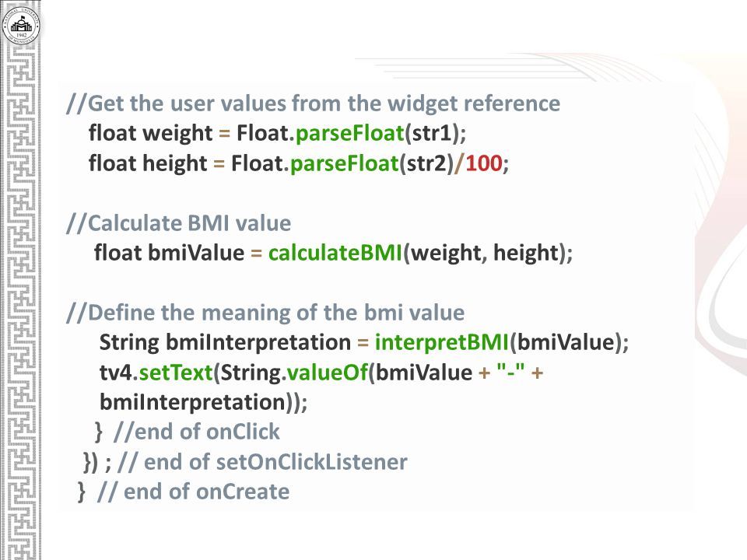Click the green valueOf method name
Viewport: 747px width, 560px height.
click(328, 373)
